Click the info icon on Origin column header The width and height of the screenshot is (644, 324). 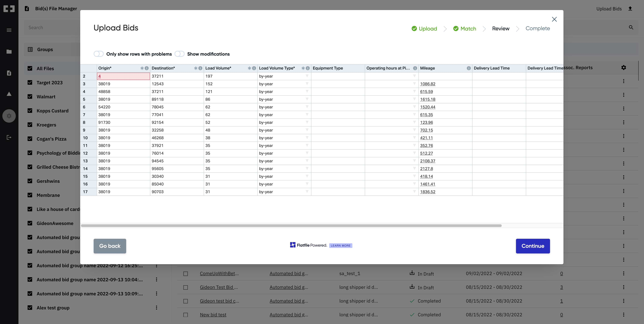pyautogui.click(x=146, y=68)
